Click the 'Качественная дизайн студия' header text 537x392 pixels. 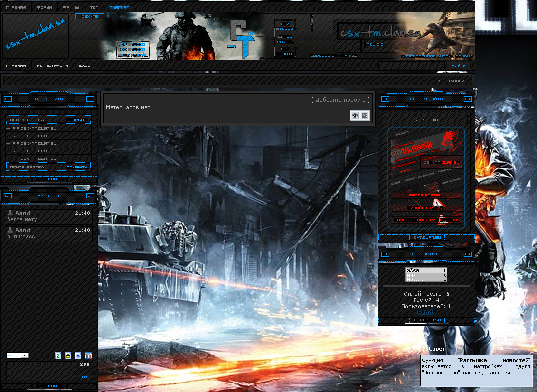pyautogui.click(x=437, y=56)
